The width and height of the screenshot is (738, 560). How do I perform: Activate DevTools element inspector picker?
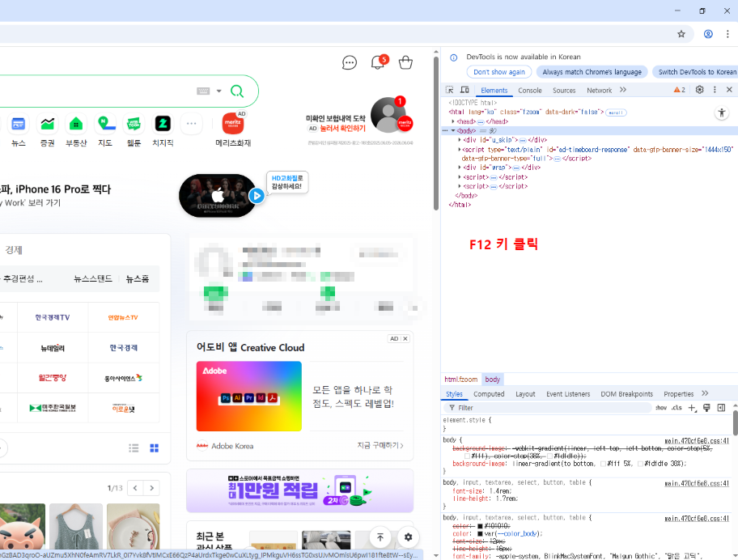pyautogui.click(x=449, y=90)
